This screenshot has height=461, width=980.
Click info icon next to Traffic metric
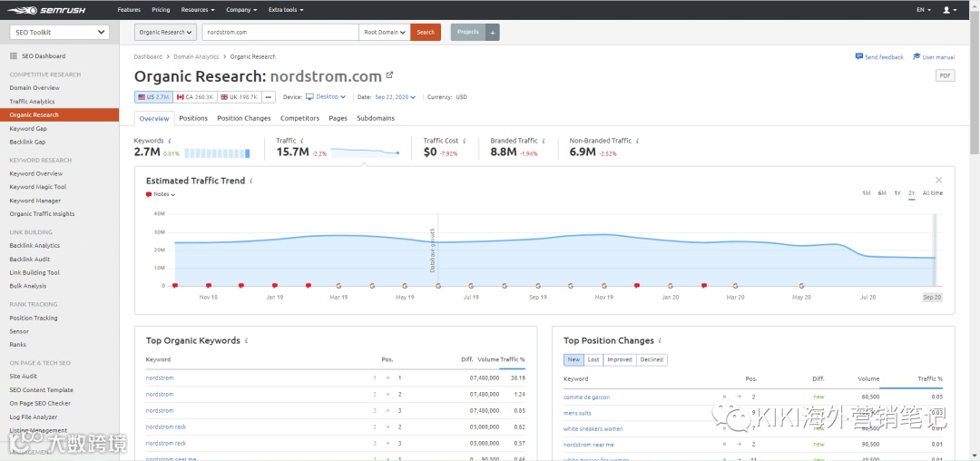(x=302, y=142)
